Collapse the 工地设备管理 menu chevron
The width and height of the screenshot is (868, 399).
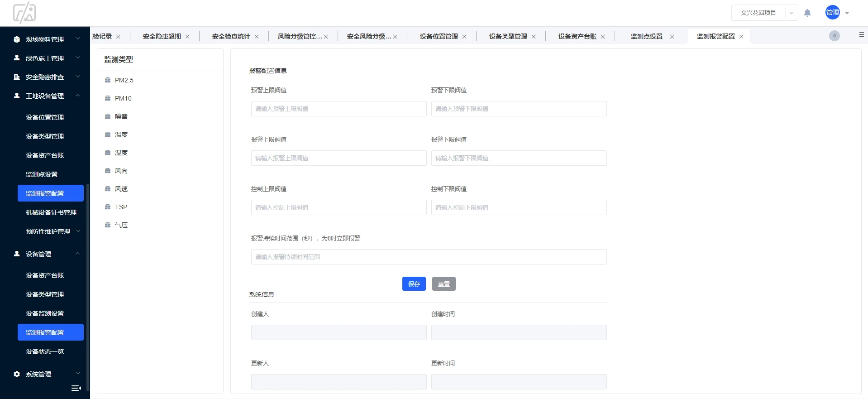tap(78, 96)
